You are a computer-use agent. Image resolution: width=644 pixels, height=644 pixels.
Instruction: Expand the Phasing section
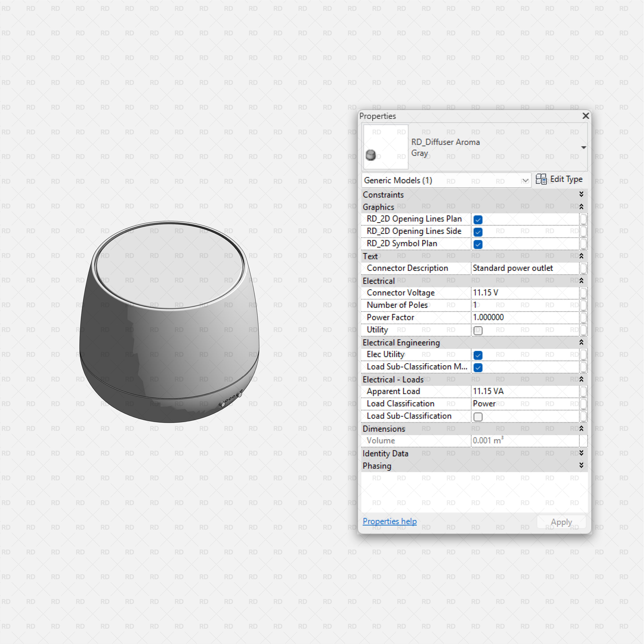click(x=581, y=465)
